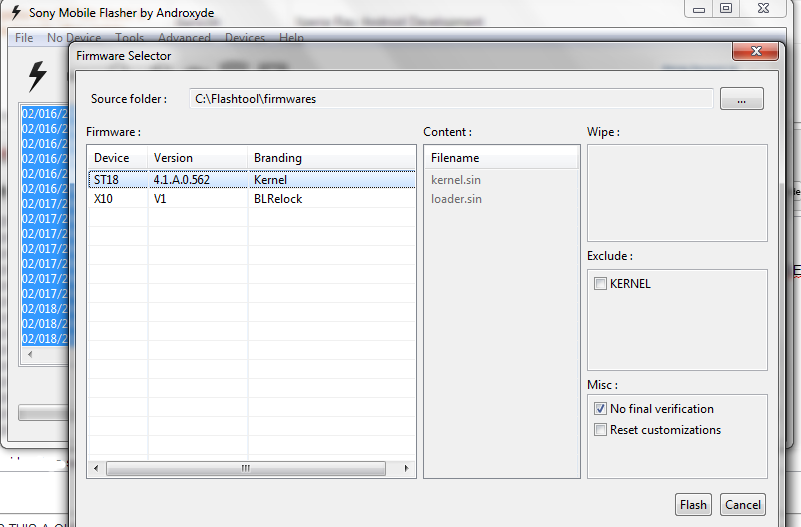This screenshot has height=527, width=801.
Task: Open the No Device menu
Action: 74,38
